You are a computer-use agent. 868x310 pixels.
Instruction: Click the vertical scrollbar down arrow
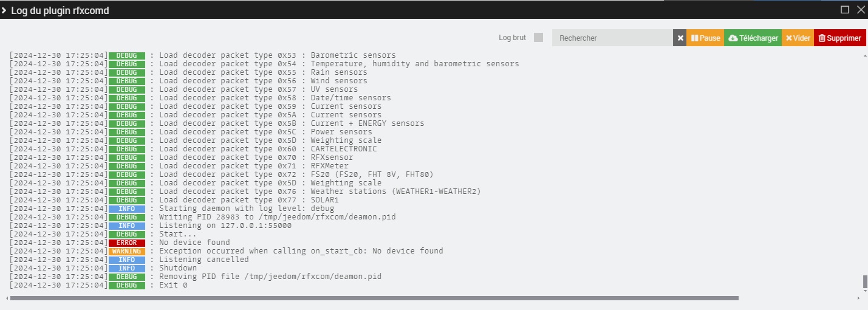click(865, 289)
